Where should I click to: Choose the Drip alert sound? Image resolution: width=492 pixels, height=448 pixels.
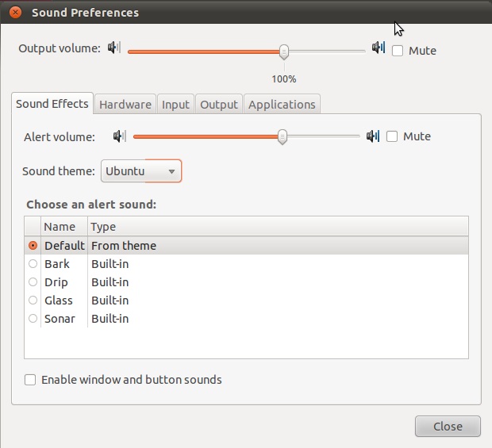(33, 282)
